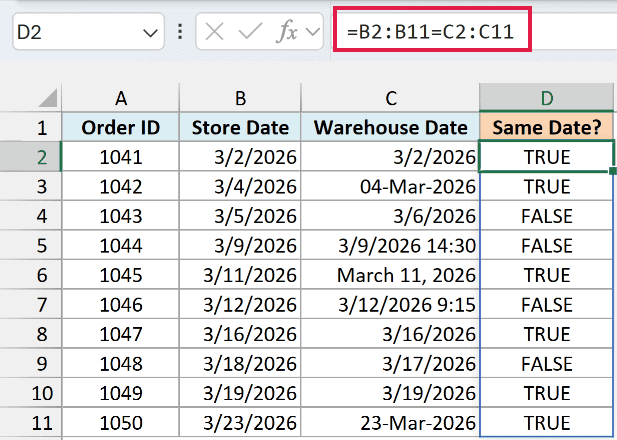Viewport: 617px width, 440px height.
Task: Click the formula bar three-dot handle
Action: (x=180, y=31)
